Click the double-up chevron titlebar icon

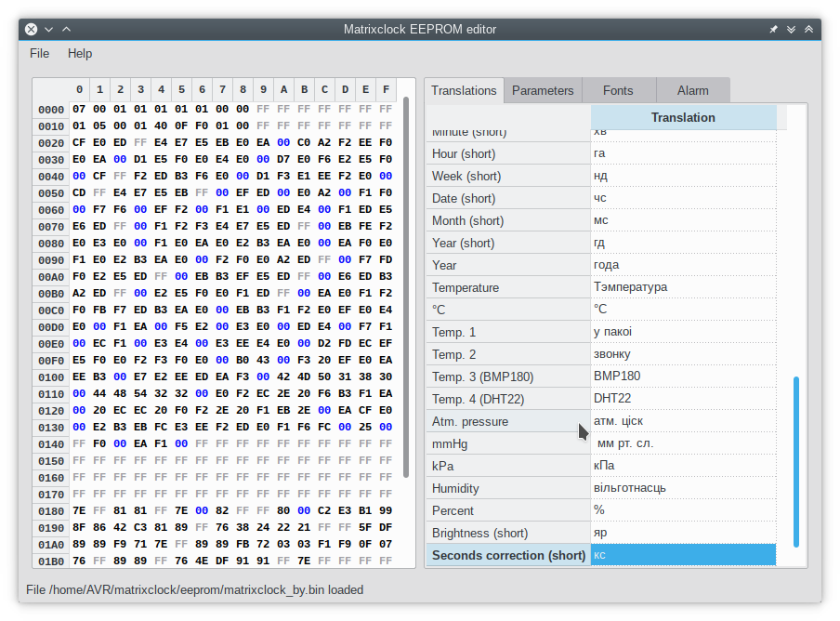pyautogui.click(x=808, y=29)
